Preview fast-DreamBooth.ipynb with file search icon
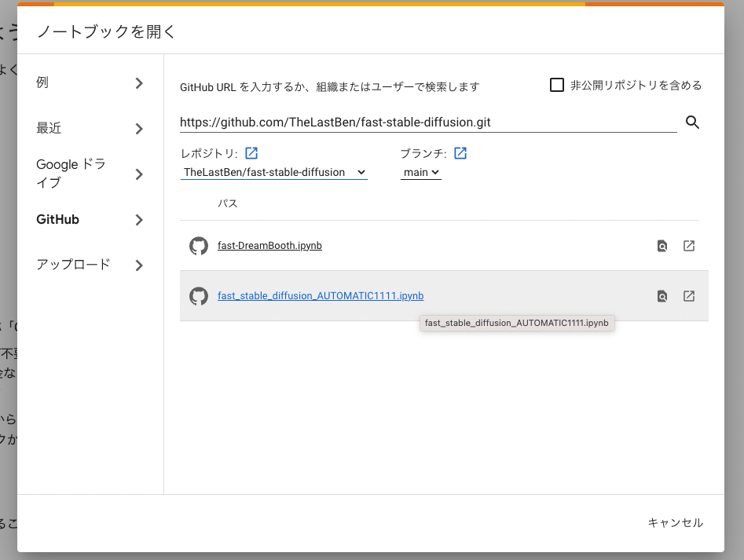Viewport: 744px width, 560px height. point(662,246)
